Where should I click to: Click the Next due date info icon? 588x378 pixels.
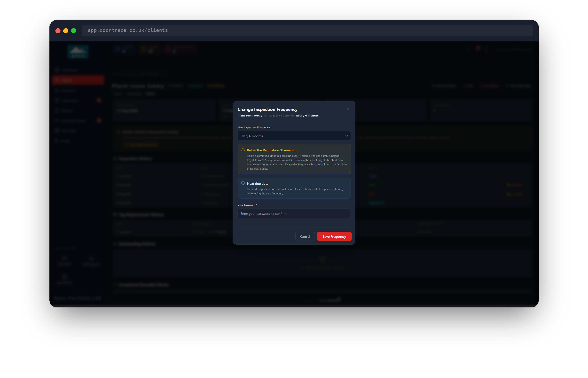point(243,183)
